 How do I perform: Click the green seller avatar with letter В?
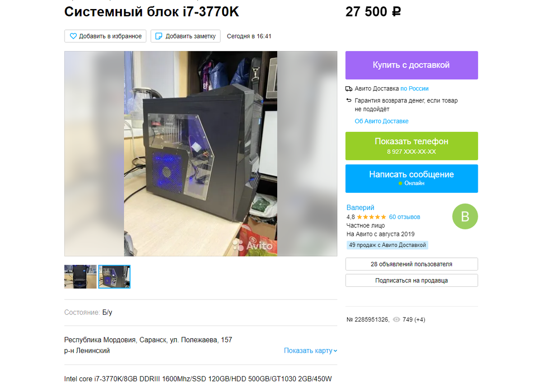[465, 216]
